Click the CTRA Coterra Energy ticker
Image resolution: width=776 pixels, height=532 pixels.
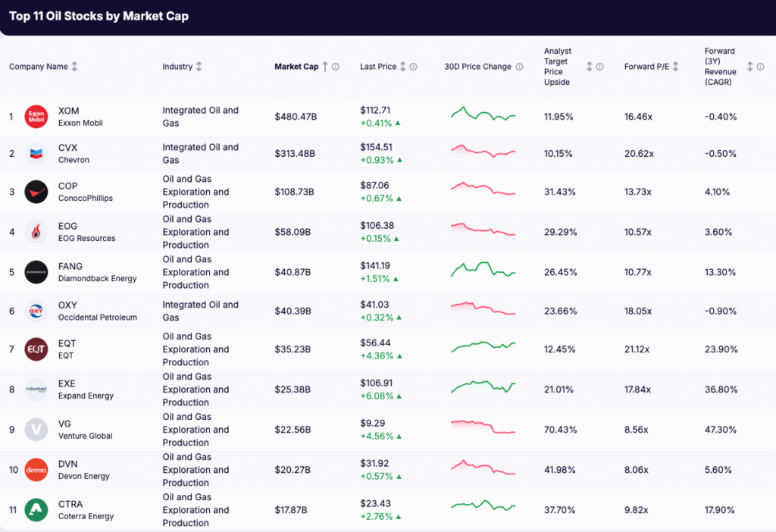pyautogui.click(x=69, y=504)
